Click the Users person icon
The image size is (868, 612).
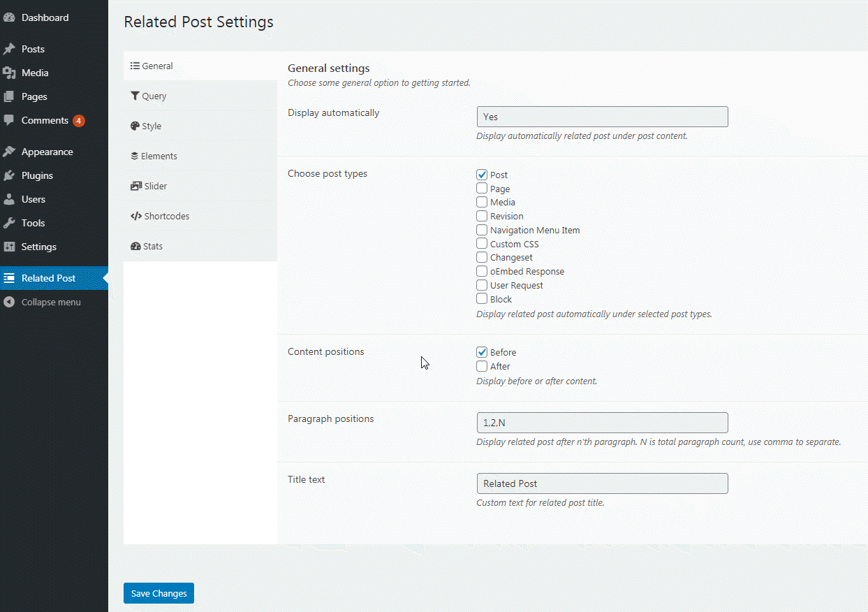point(9,199)
